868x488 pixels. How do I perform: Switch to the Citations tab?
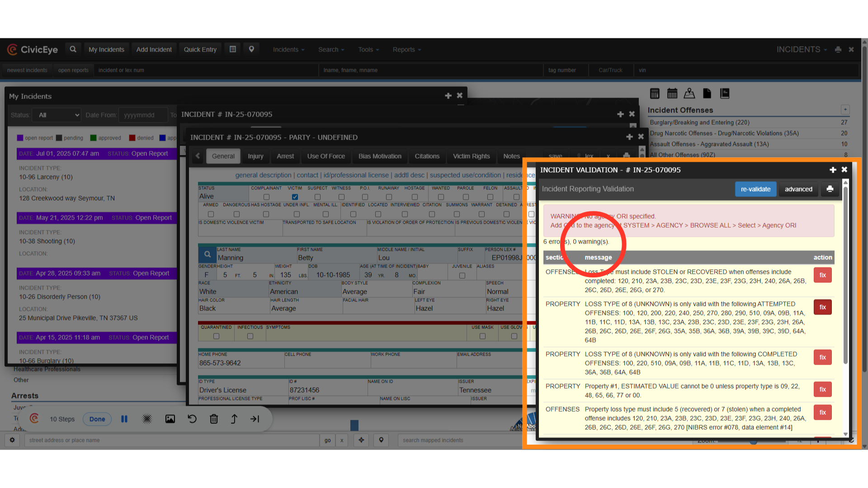pos(427,156)
